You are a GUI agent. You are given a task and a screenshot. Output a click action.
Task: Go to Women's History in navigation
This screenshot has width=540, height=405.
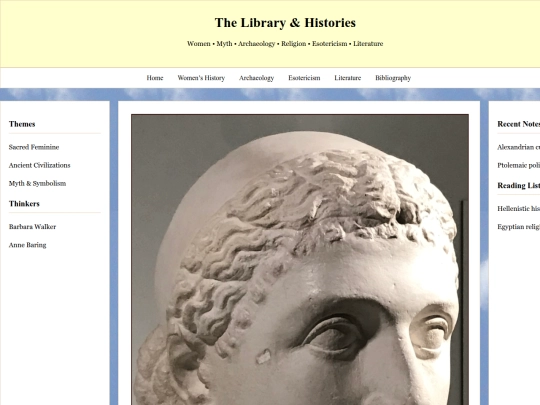click(201, 78)
